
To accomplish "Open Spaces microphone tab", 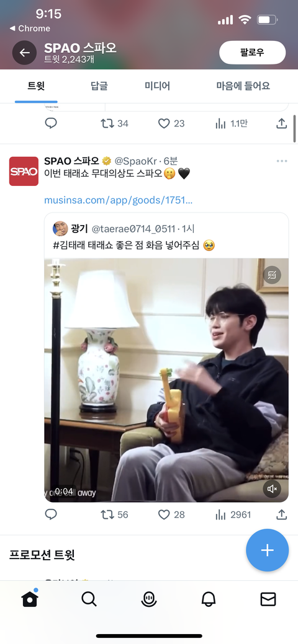I will coord(149,599).
